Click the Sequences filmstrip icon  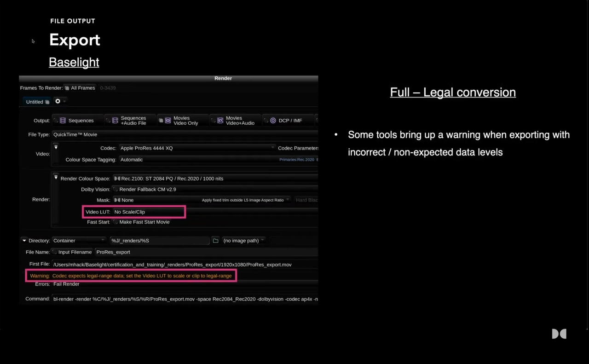63,121
